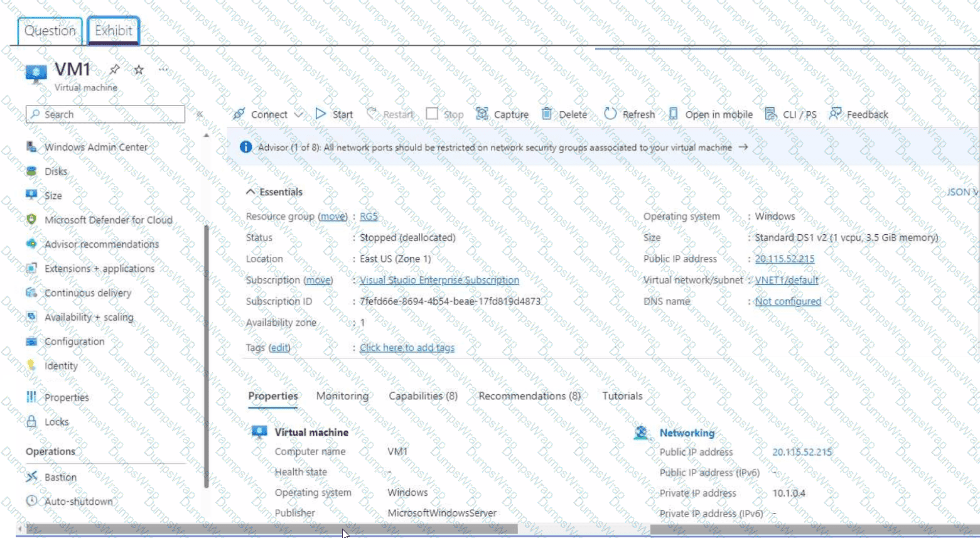Open the Recommendations (8) tab

pos(529,396)
